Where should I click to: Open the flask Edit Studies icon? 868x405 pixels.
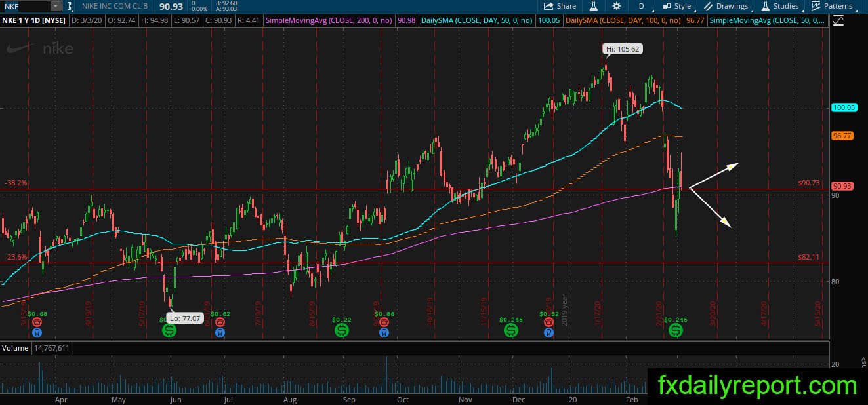point(593,6)
